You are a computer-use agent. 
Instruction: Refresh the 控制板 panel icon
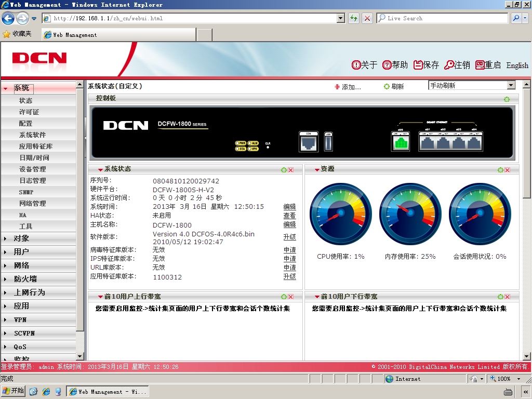pyautogui.click(x=507, y=99)
